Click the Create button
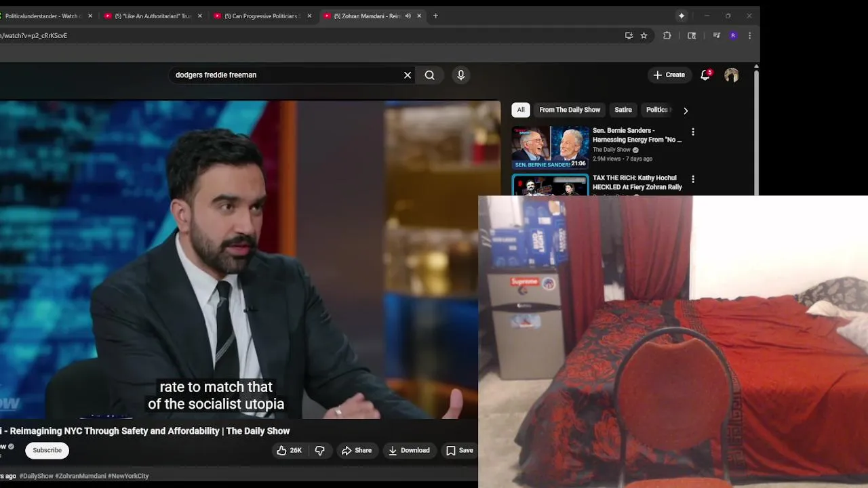The image size is (868, 488). pos(669,75)
